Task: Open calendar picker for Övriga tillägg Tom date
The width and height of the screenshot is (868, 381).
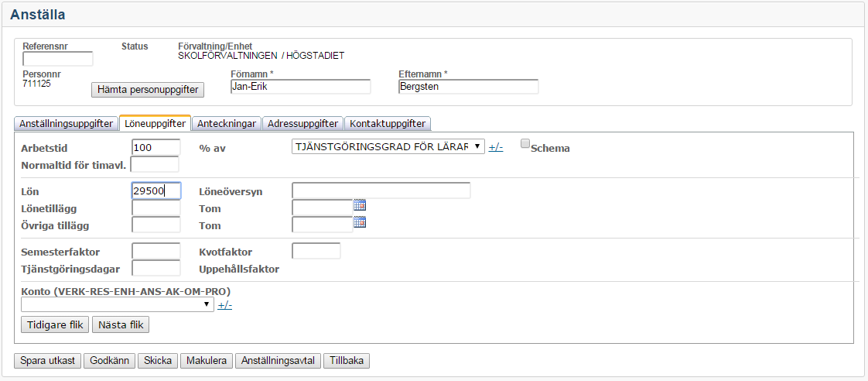Action: tap(359, 222)
